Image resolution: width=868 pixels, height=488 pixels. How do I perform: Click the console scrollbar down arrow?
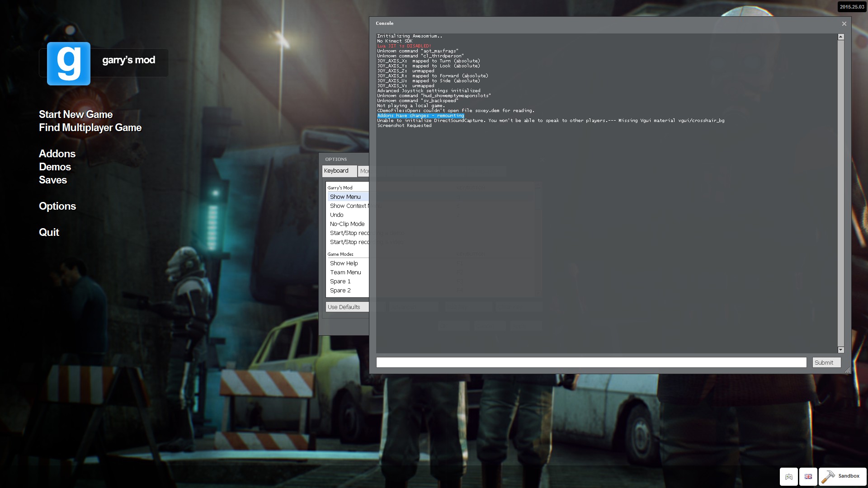pos(841,350)
